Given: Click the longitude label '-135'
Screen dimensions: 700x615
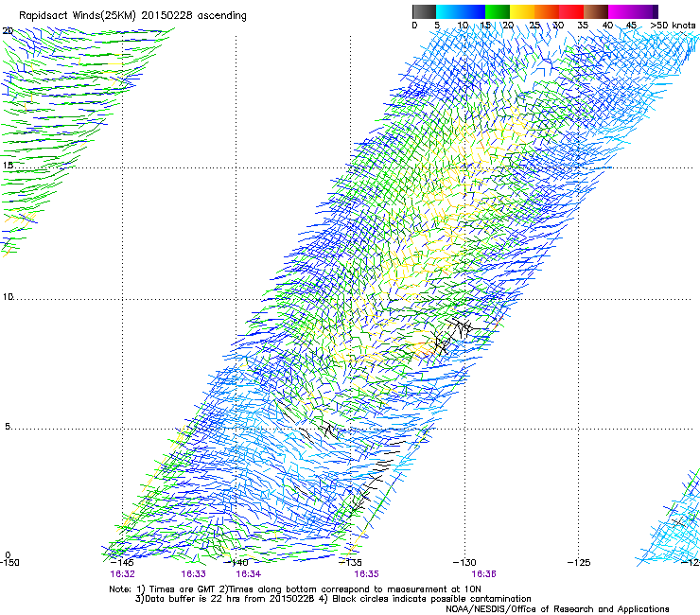Looking at the screenshot, I should tap(350, 562).
